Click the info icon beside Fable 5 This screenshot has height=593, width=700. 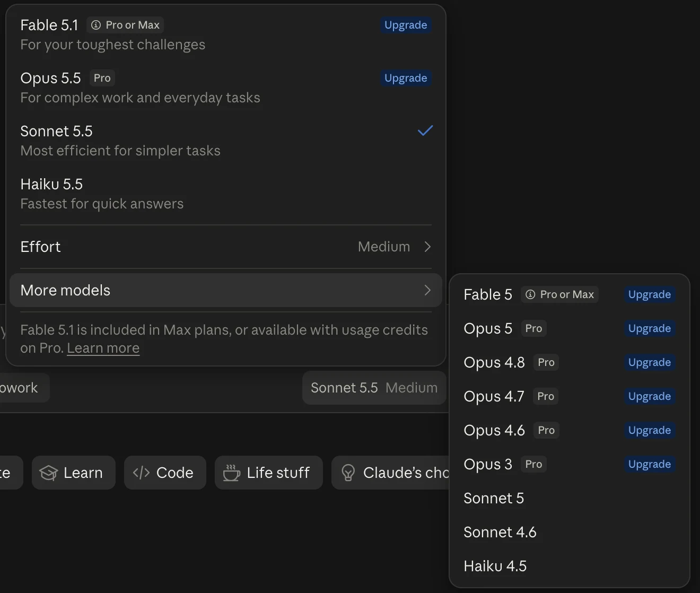click(530, 294)
